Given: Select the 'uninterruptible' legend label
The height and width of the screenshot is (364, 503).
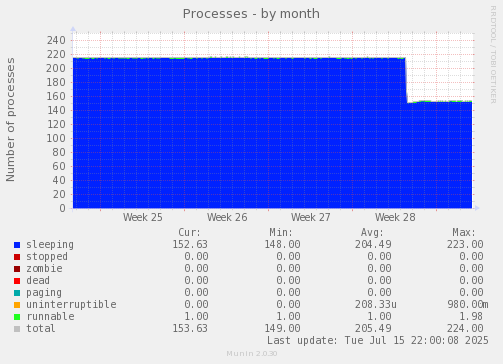Looking at the screenshot, I should 71,305.
